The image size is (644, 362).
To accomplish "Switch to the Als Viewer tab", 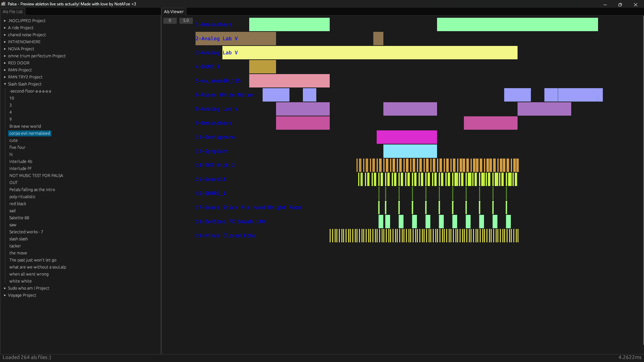I will [x=173, y=12].
